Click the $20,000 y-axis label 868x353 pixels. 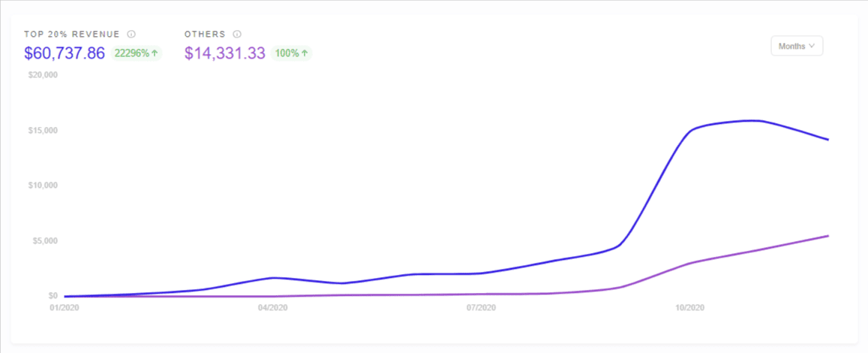click(42, 75)
